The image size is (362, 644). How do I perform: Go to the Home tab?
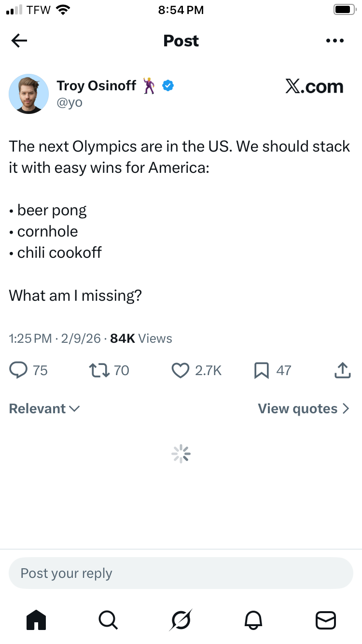pyautogui.click(x=36, y=619)
